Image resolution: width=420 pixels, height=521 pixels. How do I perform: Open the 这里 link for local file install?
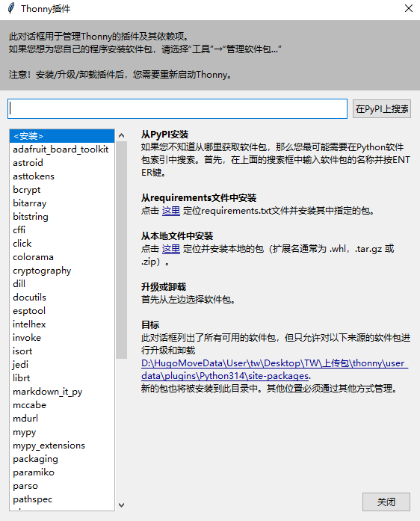coord(171,248)
